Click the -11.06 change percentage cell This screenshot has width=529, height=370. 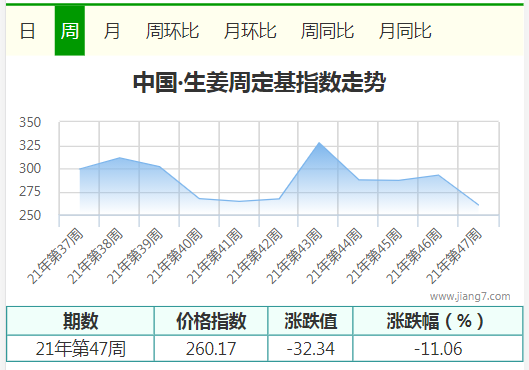pyautogui.click(x=438, y=348)
